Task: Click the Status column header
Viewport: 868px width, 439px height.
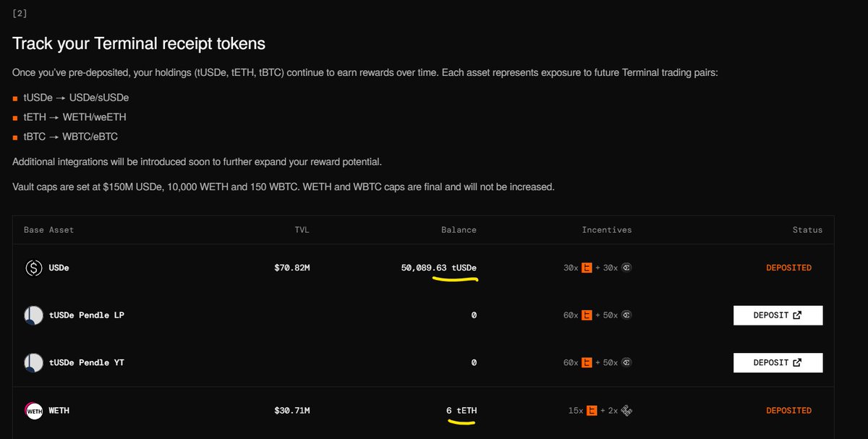Action: 807,230
